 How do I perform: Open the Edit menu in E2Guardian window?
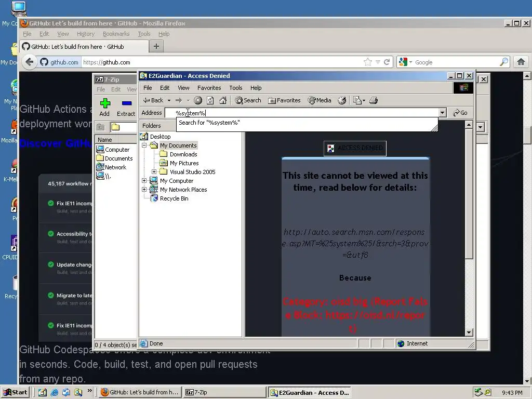pos(165,88)
